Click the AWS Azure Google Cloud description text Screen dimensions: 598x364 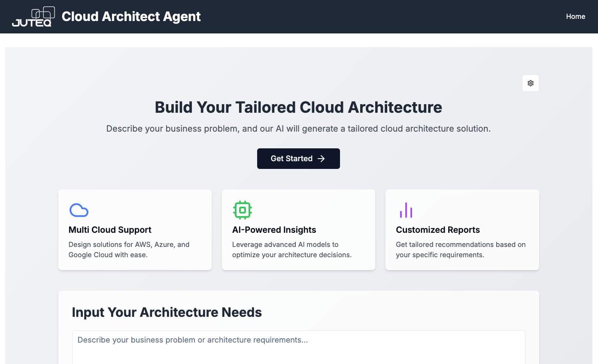129,250
